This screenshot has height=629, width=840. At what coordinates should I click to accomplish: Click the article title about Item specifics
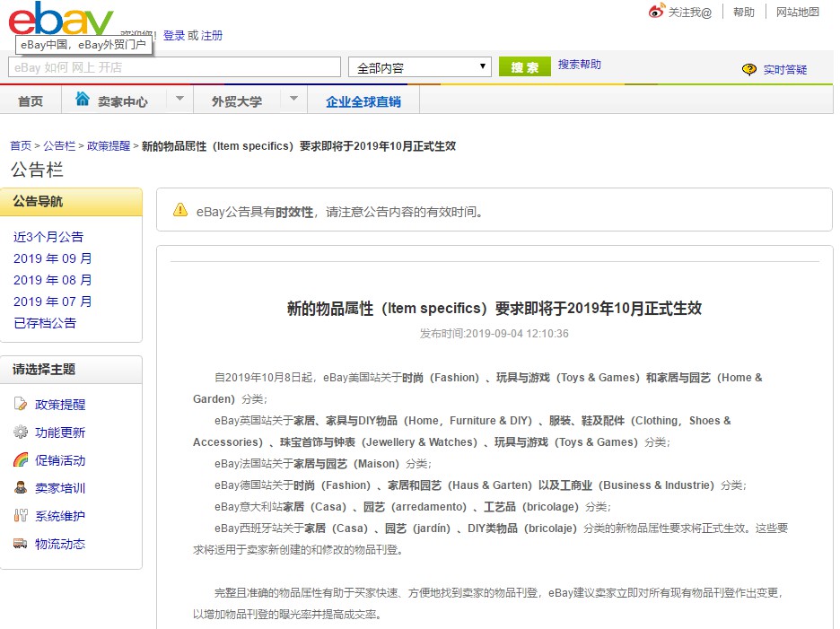(494, 308)
